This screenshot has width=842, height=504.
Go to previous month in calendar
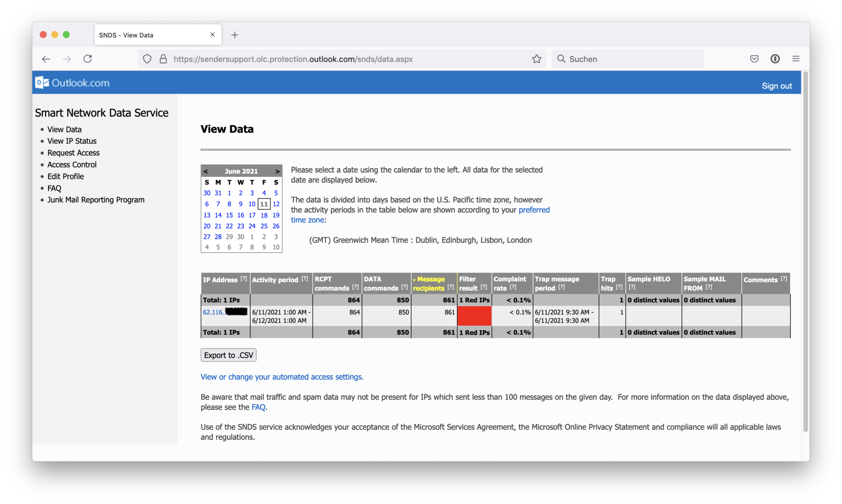206,171
